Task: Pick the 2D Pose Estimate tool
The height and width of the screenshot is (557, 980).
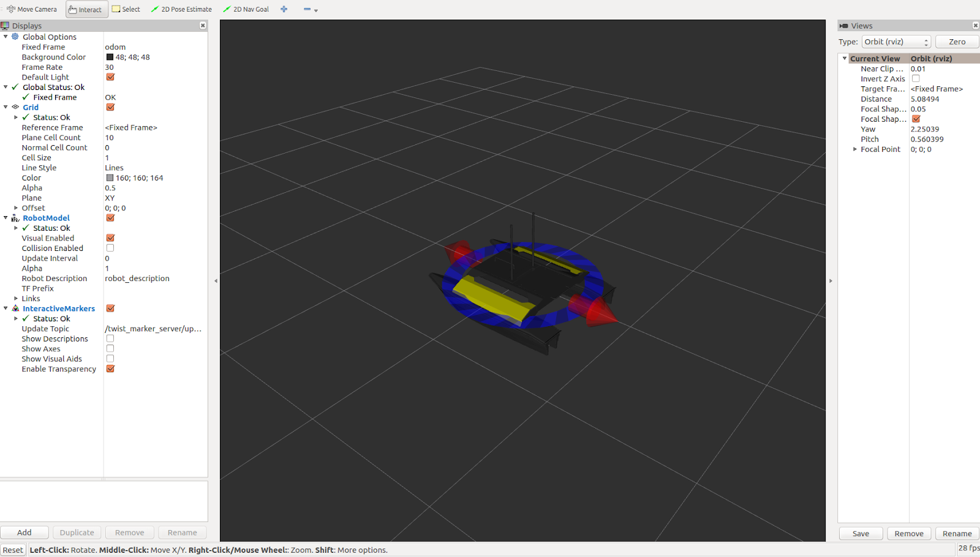Action: (x=181, y=9)
